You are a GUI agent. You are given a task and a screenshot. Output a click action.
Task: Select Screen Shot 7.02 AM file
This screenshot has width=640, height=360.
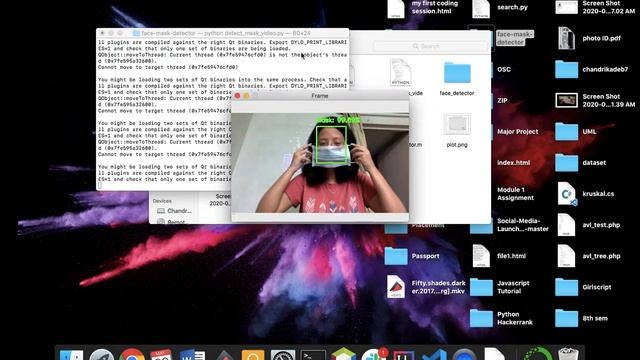(x=567, y=7)
